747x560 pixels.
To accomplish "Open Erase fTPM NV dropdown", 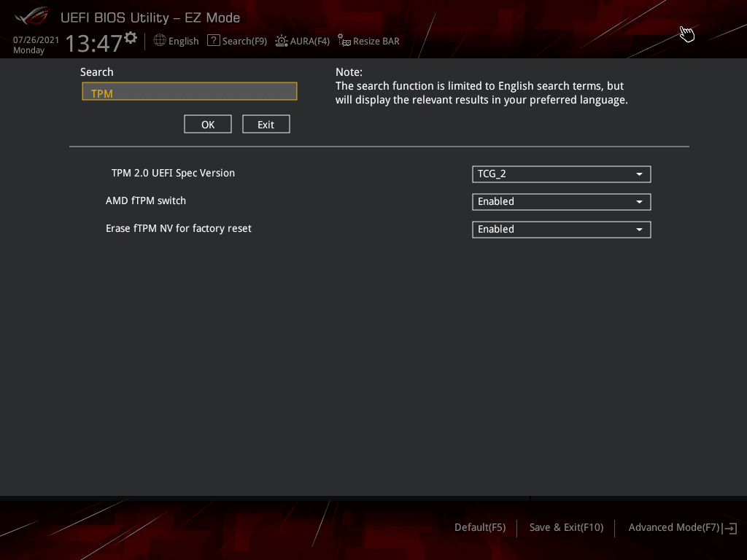I will tap(561, 230).
